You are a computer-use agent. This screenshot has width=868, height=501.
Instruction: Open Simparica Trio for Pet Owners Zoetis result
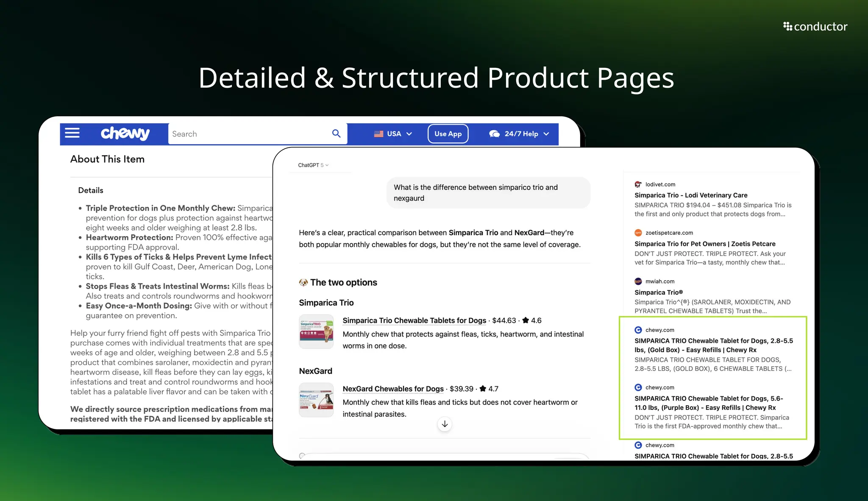(705, 244)
